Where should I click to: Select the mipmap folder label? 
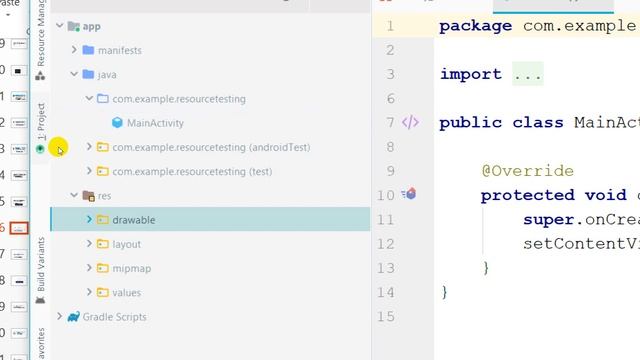coord(131,269)
